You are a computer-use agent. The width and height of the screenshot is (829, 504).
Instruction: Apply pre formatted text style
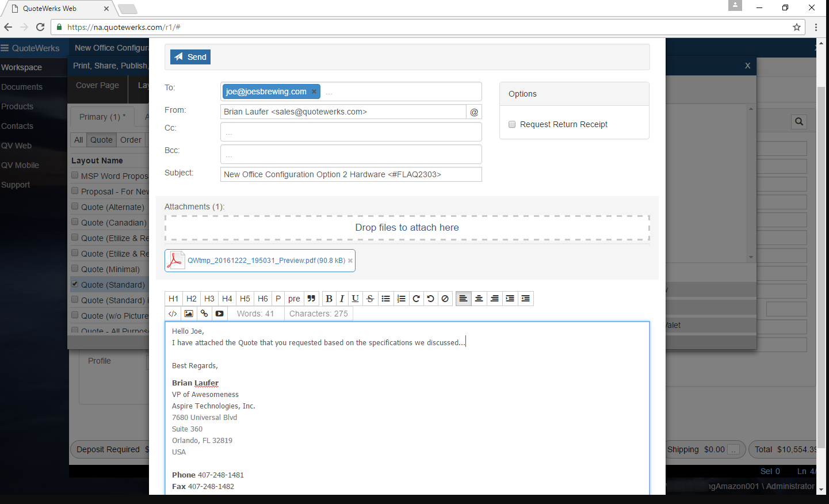click(x=294, y=299)
